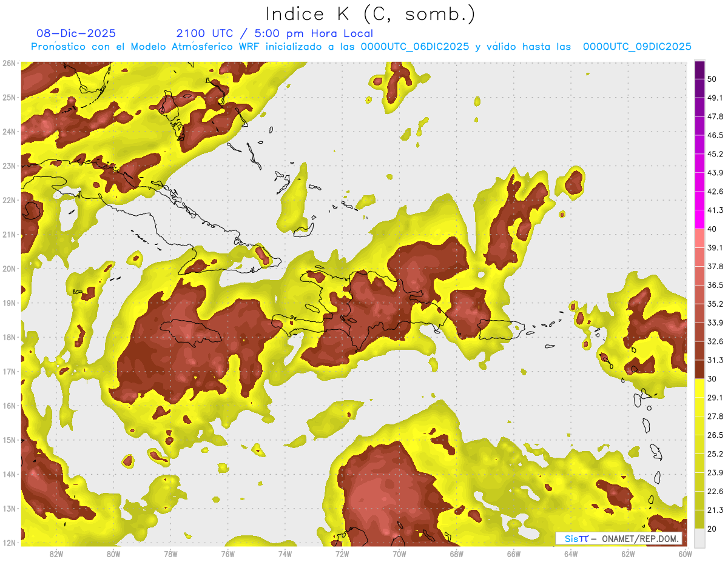Click the '27.8' value on the color scale

tap(715, 416)
